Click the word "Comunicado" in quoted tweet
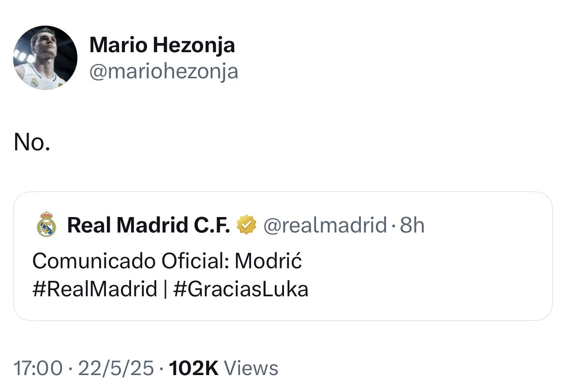The width and height of the screenshot is (566, 392). click(x=93, y=261)
